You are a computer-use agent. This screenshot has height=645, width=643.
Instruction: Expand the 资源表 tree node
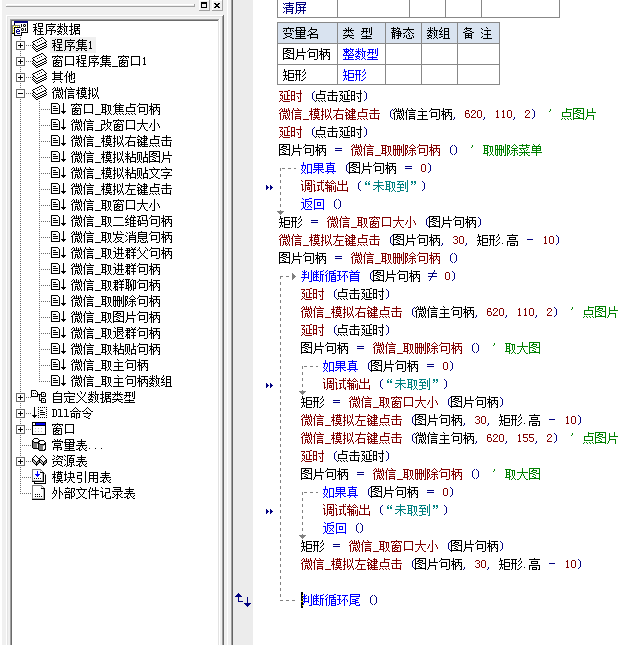(x=20, y=462)
